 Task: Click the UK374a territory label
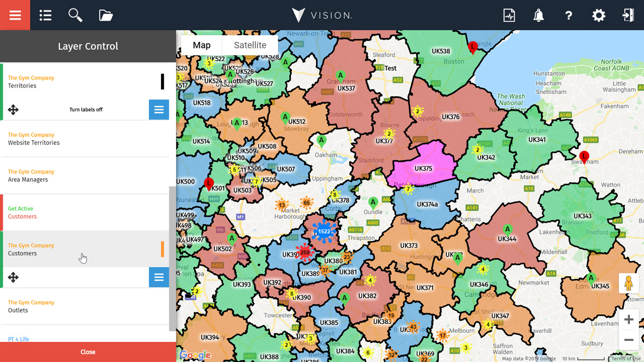[x=428, y=205]
